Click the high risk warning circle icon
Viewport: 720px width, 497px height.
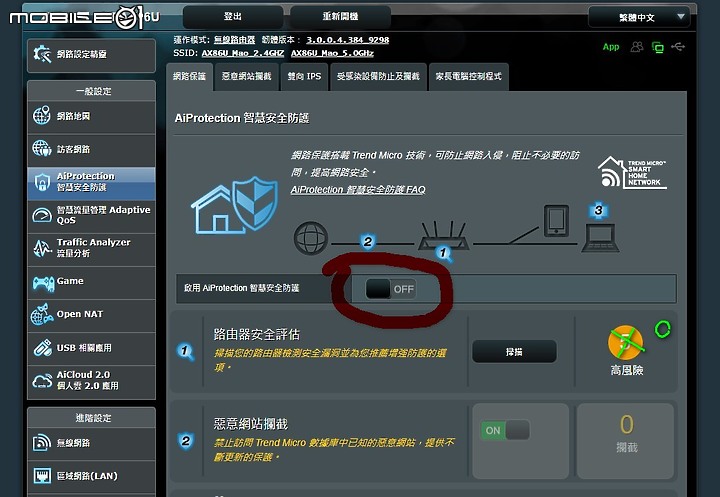(625, 342)
